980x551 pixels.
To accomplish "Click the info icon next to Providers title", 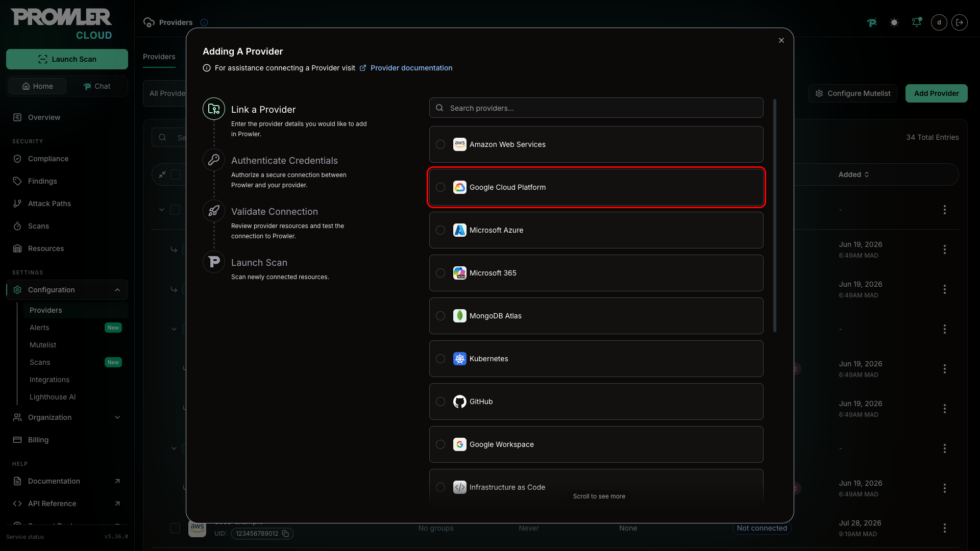I will click(x=204, y=22).
